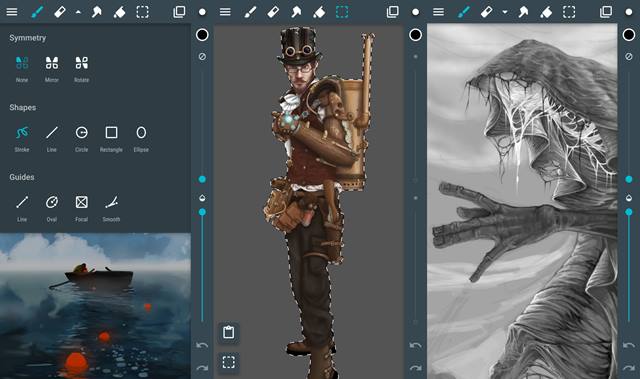640x379 pixels.
Task: Select the Circle shape tool
Action: pyautogui.click(x=82, y=139)
